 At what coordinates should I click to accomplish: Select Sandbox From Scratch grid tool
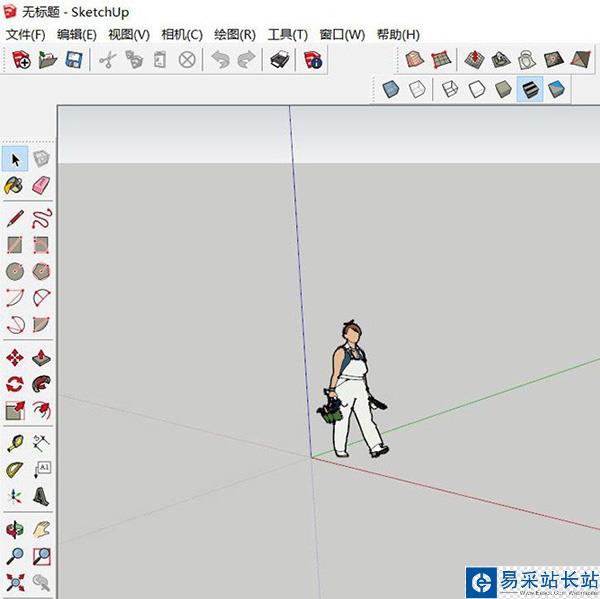(441, 60)
